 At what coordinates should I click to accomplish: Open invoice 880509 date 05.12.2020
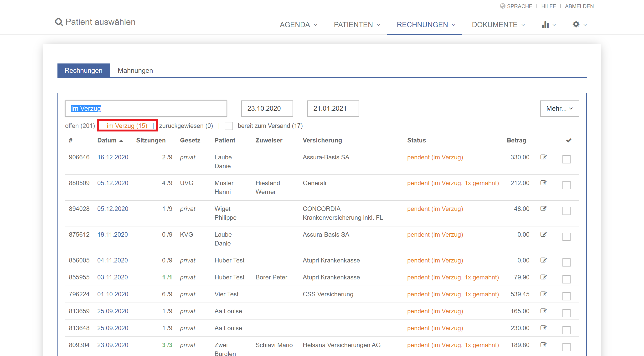pos(113,183)
